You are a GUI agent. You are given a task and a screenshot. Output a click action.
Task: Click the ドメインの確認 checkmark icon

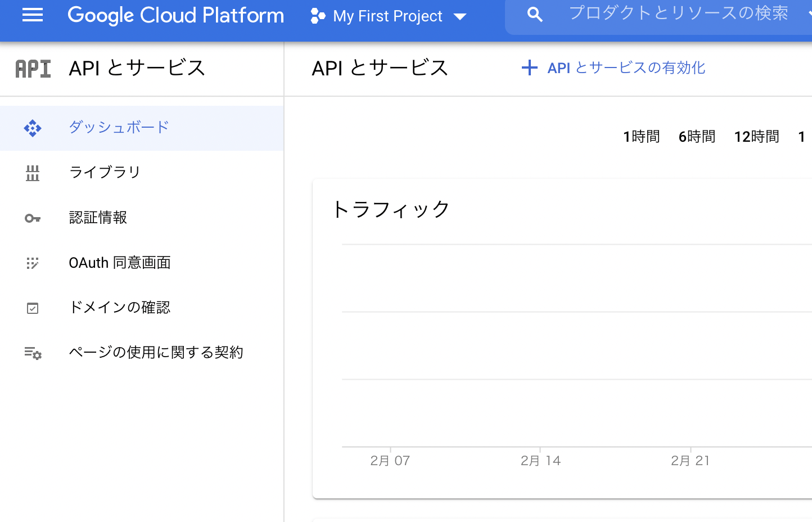pyautogui.click(x=32, y=308)
